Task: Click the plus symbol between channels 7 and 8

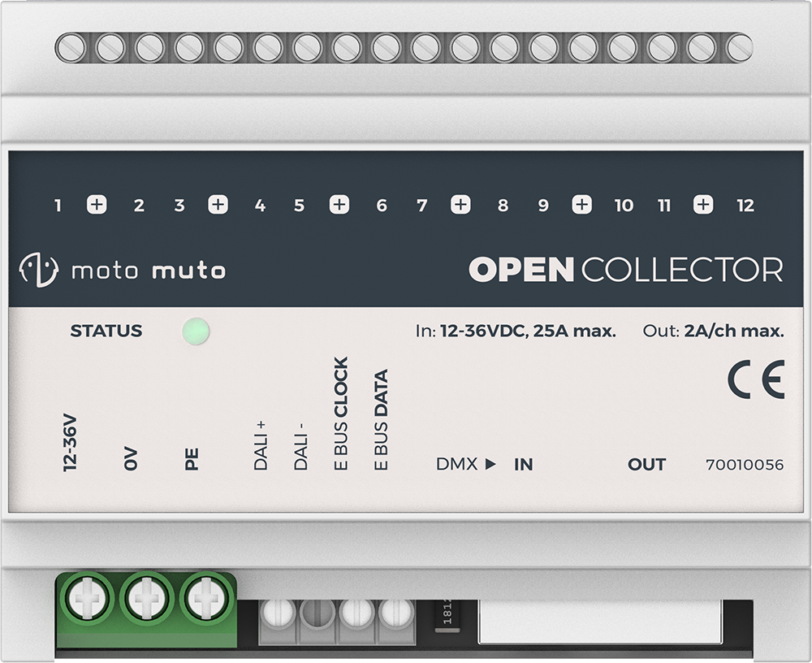Action: [460, 205]
